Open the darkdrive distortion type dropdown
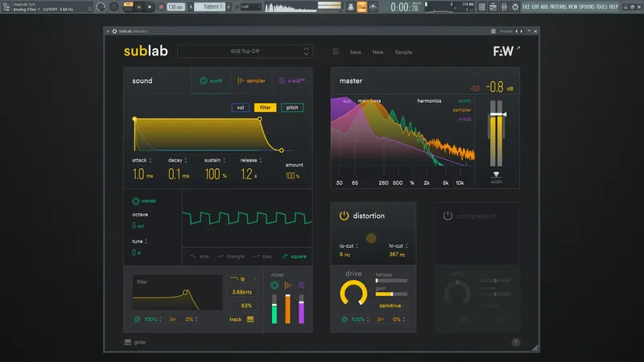644x362 pixels. click(391, 306)
